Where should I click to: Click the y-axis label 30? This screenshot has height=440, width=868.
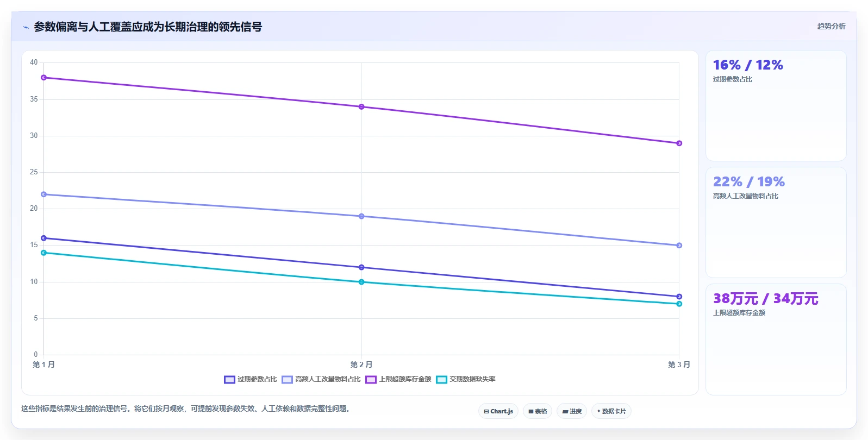pos(34,136)
